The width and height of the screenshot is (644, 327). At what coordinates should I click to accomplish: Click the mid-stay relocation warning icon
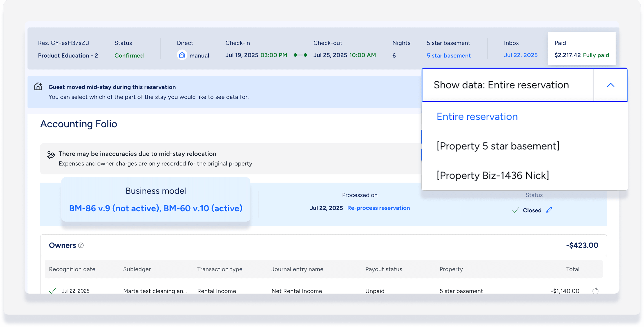tap(51, 155)
